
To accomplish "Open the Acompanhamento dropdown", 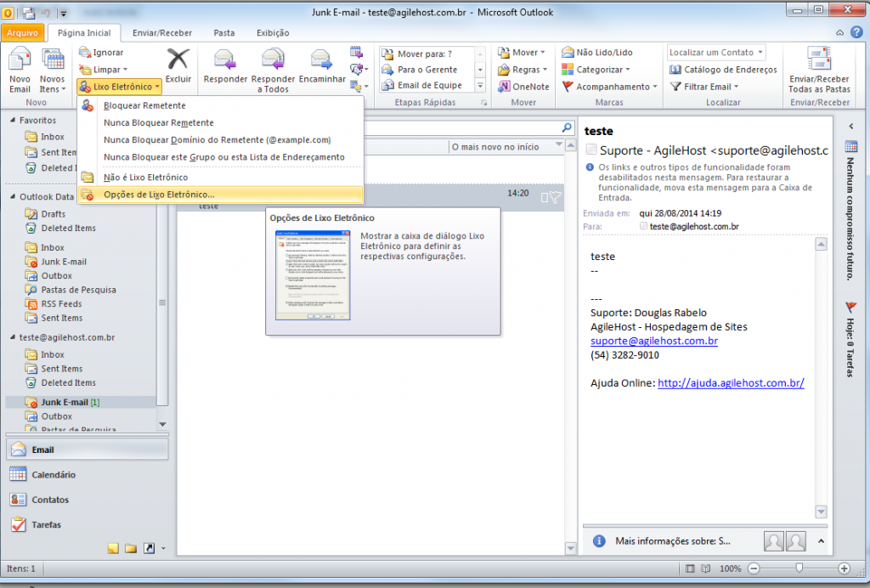I will [610, 87].
